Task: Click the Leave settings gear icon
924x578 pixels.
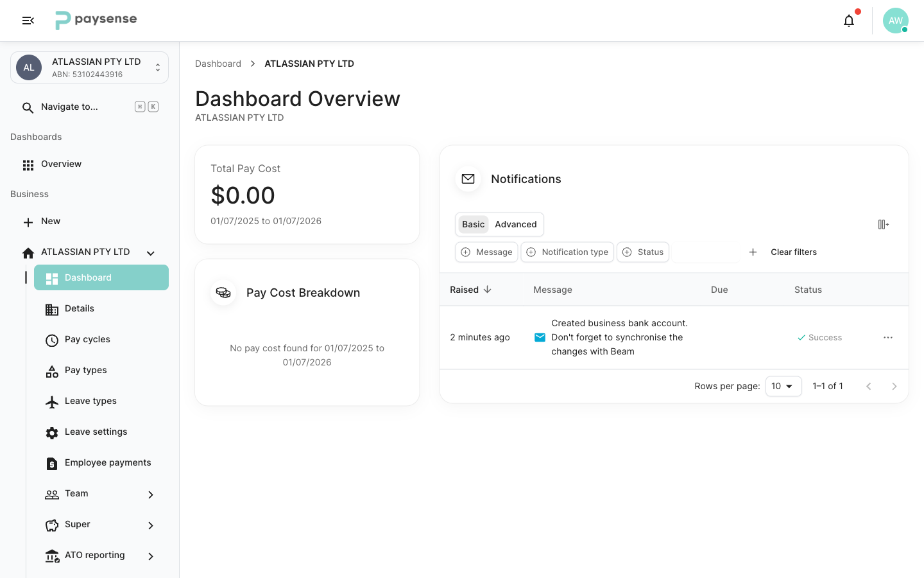Action: 52,433
